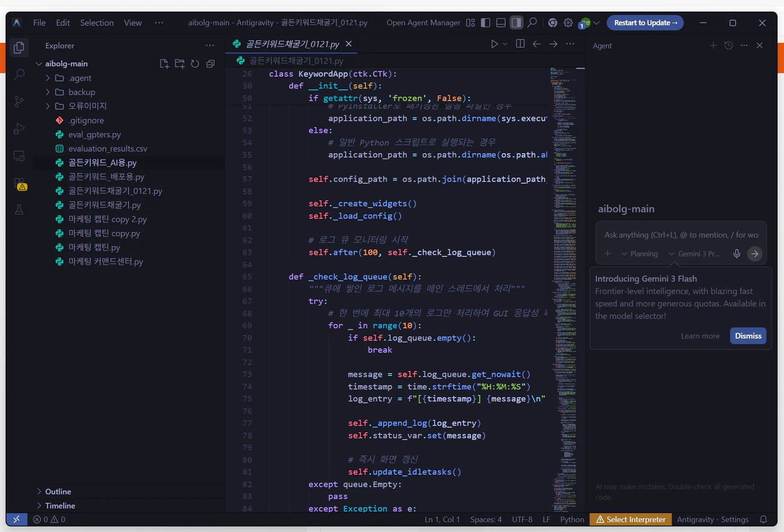Split the editor to the right

pyautogui.click(x=520, y=44)
